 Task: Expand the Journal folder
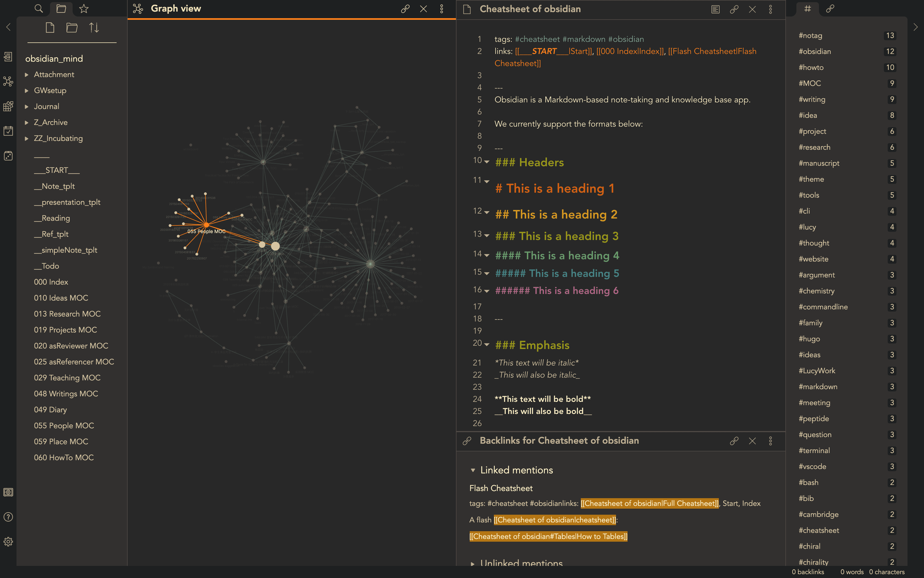(27, 107)
